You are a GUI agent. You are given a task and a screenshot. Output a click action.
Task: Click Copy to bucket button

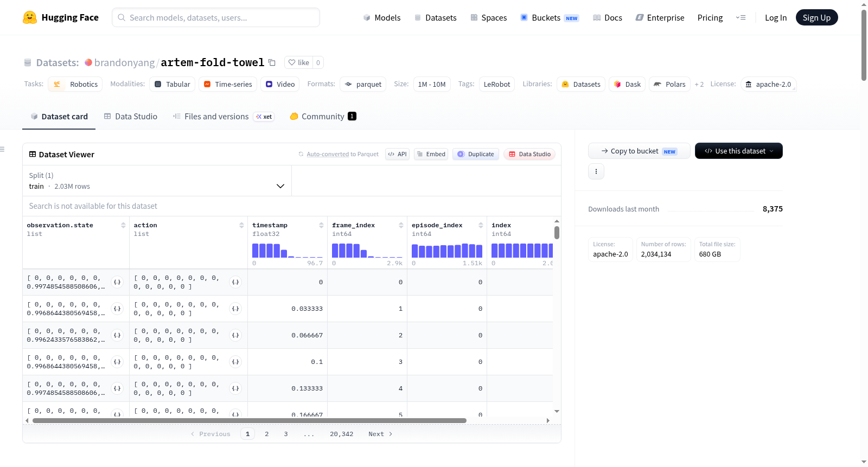click(x=639, y=151)
